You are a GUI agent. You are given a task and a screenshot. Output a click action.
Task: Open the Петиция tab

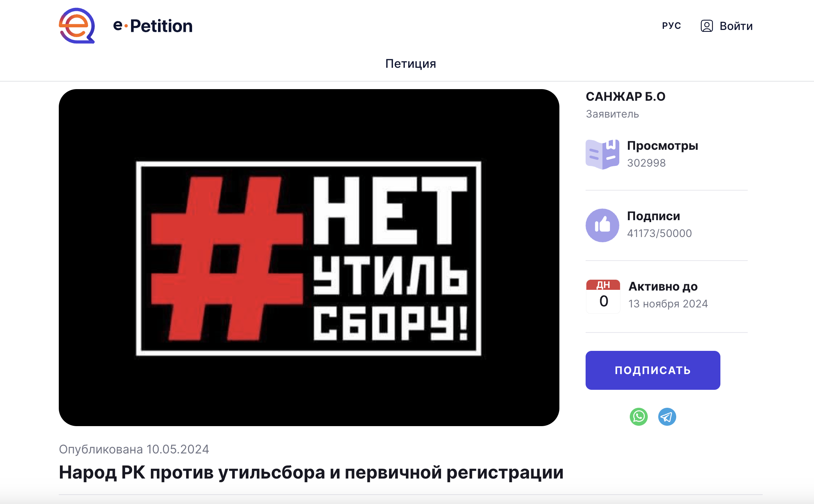pyautogui.click(x=411, y=64)
